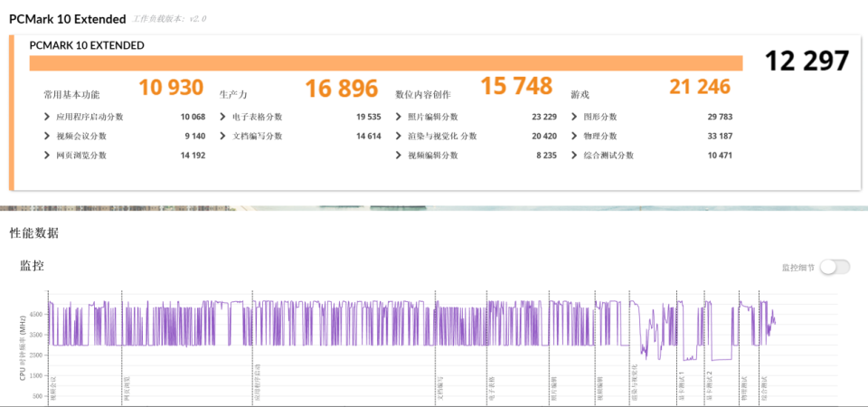Select the 综合测试 marker in chart

[764, 388]
